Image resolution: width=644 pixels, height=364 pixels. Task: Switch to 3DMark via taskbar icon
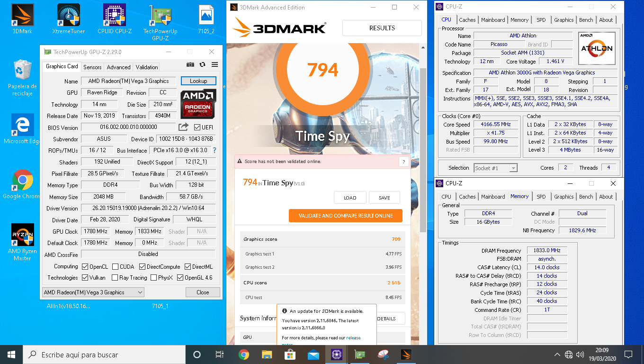pyautogui.click(x=406, y=355)
